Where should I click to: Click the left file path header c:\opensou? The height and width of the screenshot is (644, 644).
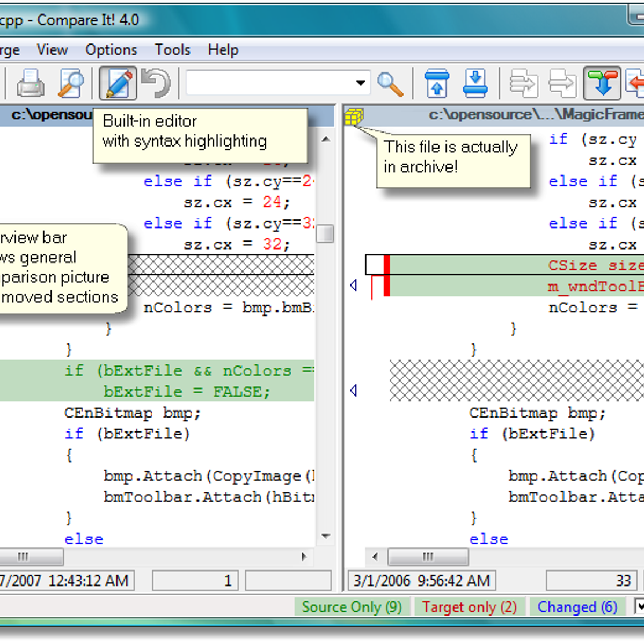point(52,115)
